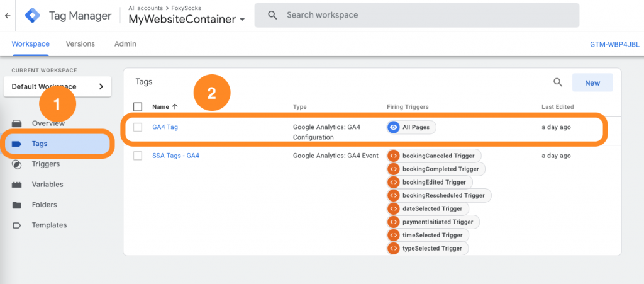Viewport: 644px width, 284px height.
Task: Click the Search workspace field
Action: point(417,15)
